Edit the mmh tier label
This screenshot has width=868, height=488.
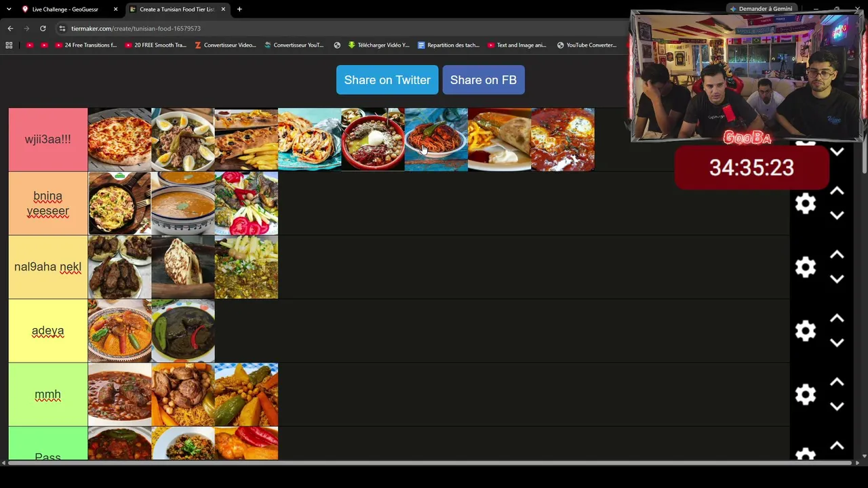pyautogui.click(x=48, y=394)
